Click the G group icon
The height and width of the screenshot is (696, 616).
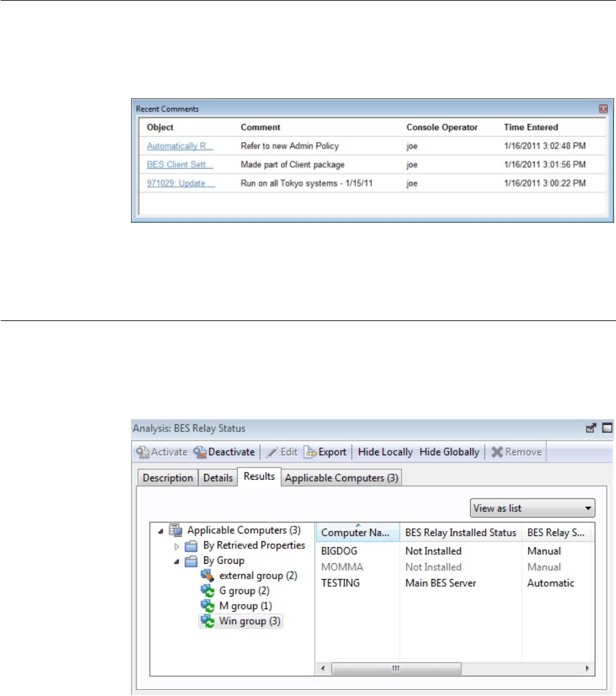tap(207, 591)
